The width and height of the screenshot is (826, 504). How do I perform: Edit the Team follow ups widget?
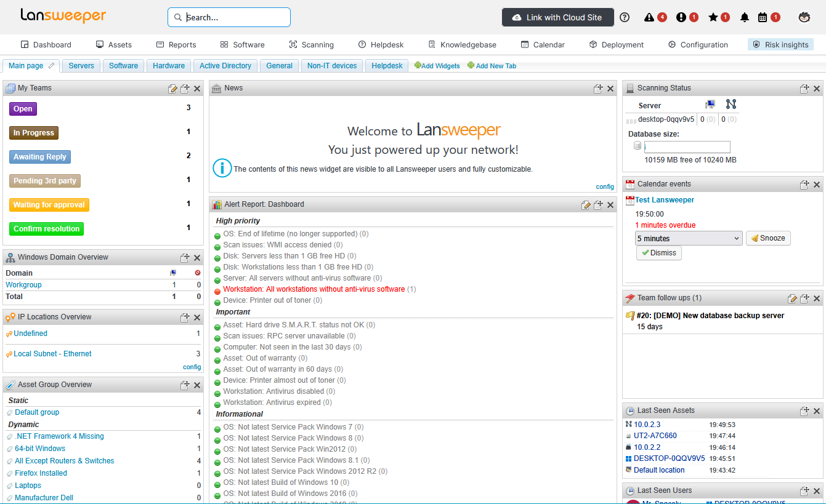(x=793, y=298)
